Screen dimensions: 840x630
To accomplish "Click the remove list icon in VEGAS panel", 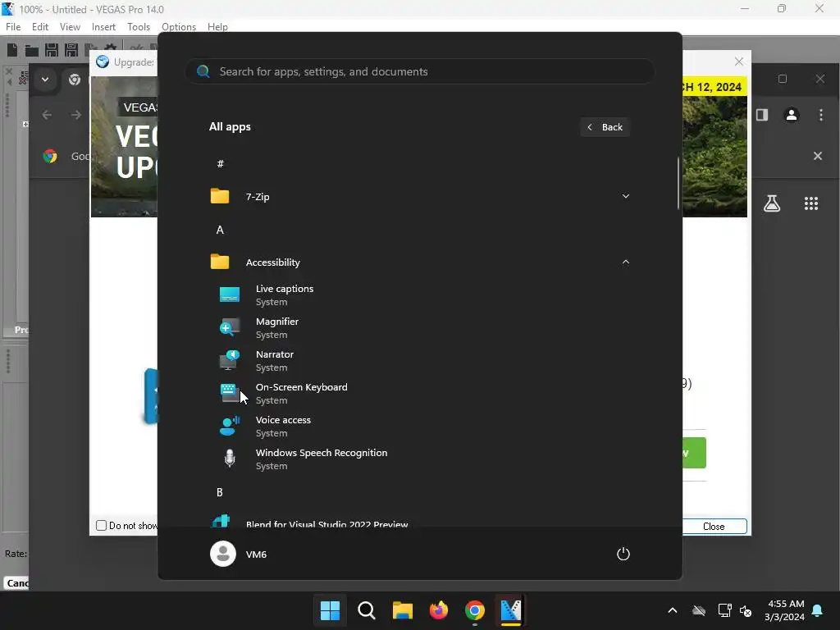I will coord(23,79).
